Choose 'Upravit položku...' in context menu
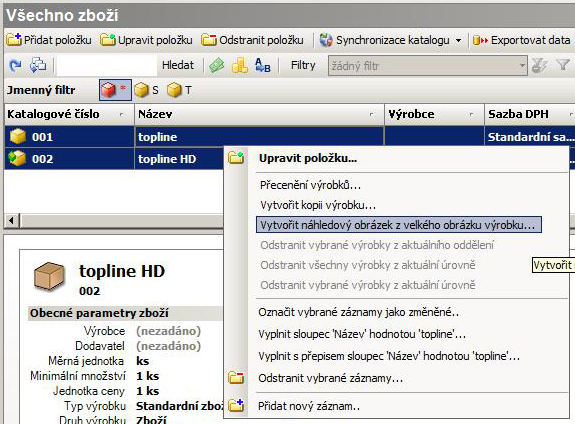Image resolution: width=575 pixels, height=424 pixels. pyautogui.click(x=397, y=158)
